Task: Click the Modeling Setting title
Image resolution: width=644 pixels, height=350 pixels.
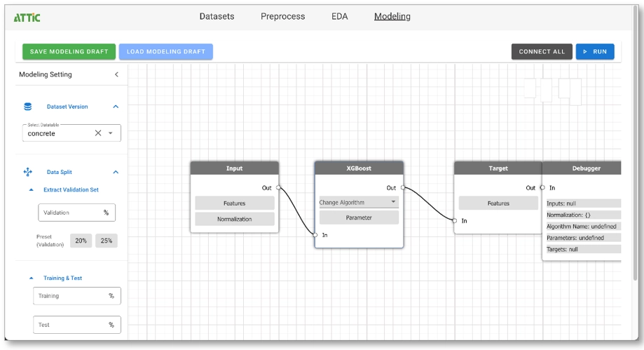Action: pos(46,74)
